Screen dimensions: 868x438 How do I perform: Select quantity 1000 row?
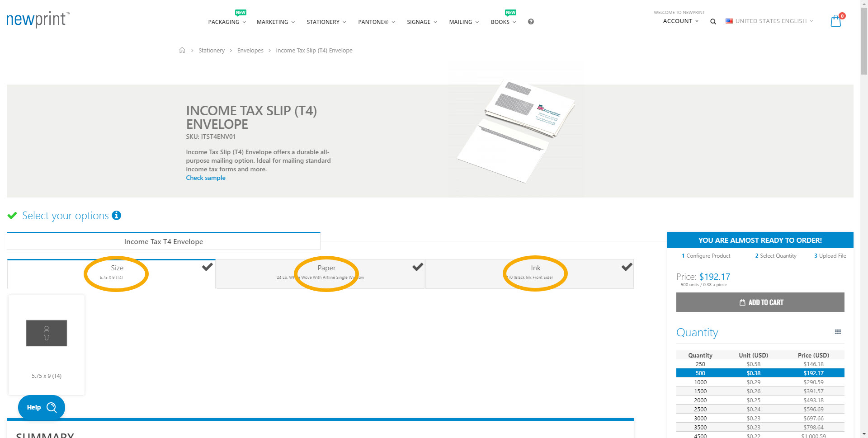760,382
